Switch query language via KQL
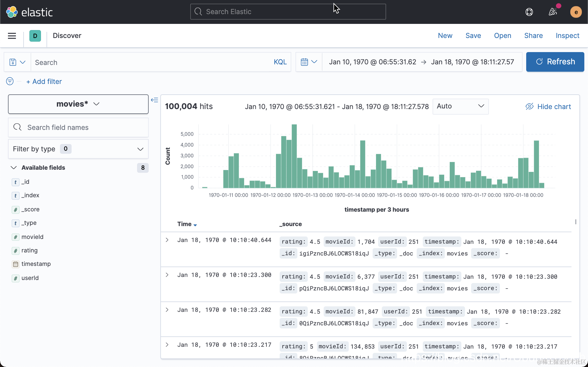This screenshot has height=367, width=588. click(x=280, y=62)
